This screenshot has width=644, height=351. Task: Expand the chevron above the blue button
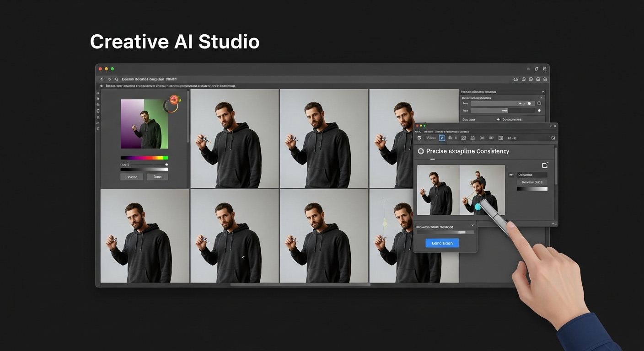[472, 226]
